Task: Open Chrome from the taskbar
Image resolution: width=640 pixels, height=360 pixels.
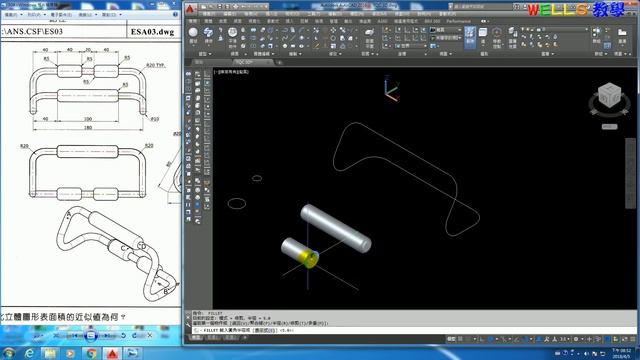Action: point(91,353)
